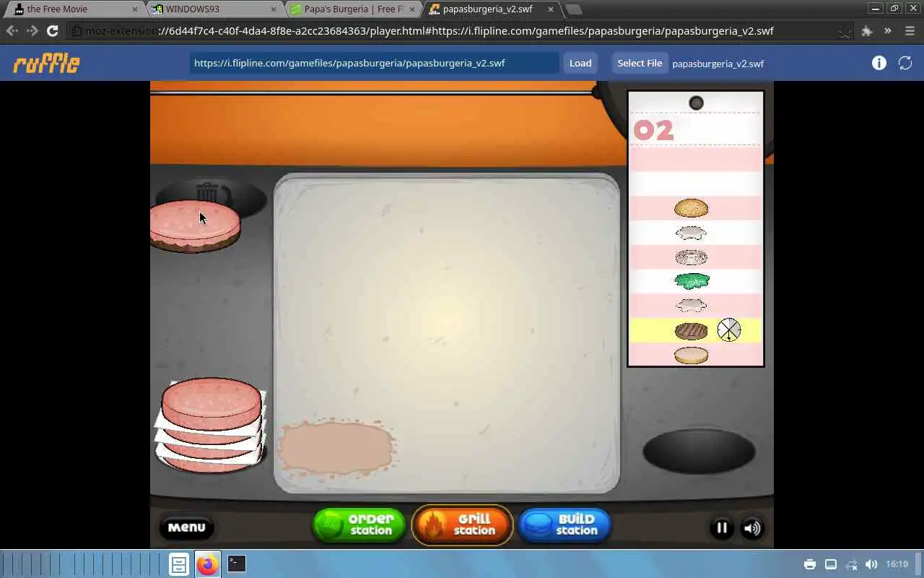Open the browser hamburger menu
The height and width of the screenshot is (578, 924).
point(909,31)
